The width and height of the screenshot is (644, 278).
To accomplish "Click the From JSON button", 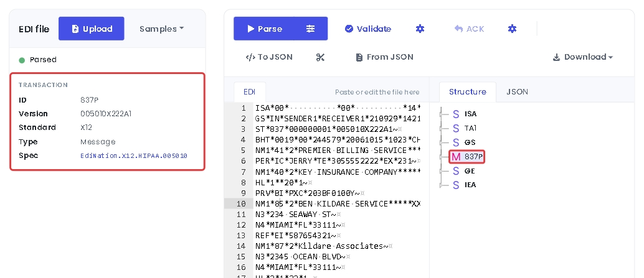I will [384, 57].
